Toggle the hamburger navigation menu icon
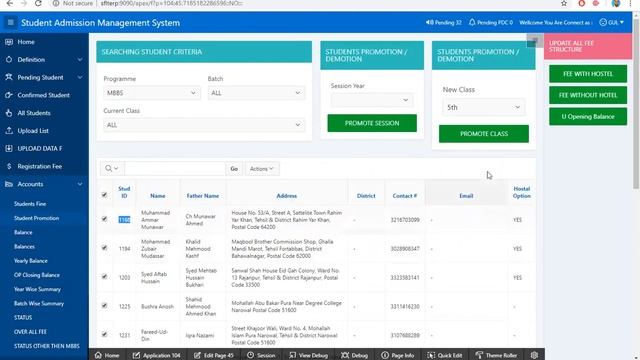640x360 pixels. pyautogui.click(x=11, y=22)
